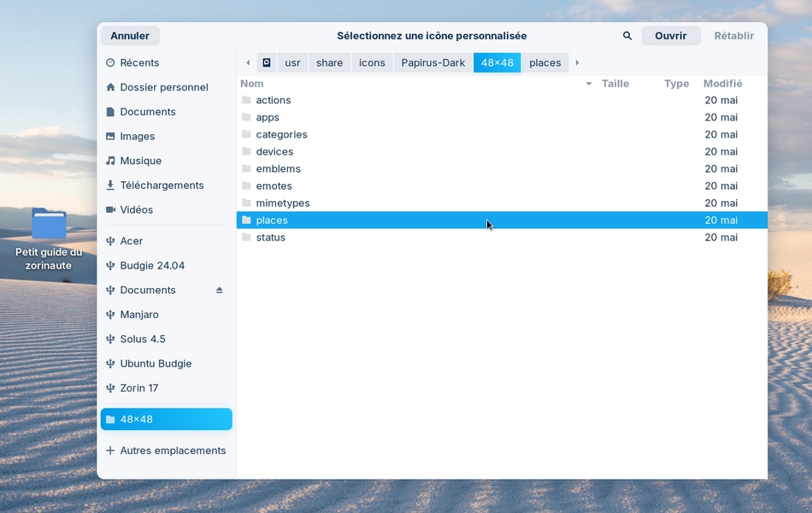Open Téléchargements in the sidebar
This screenshot has height=513, width=812.
pyautogui.click(x=162, y=186)
